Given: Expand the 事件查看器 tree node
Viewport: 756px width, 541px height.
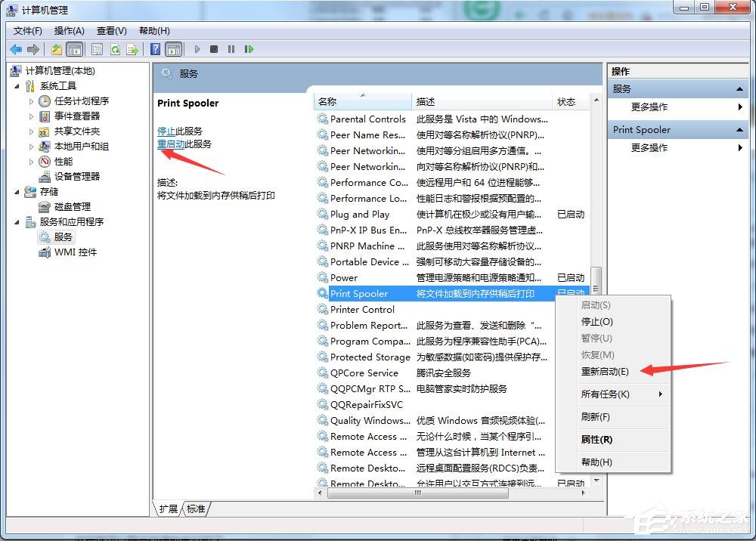Looking at the screenshot, I should tap(31, 116).
